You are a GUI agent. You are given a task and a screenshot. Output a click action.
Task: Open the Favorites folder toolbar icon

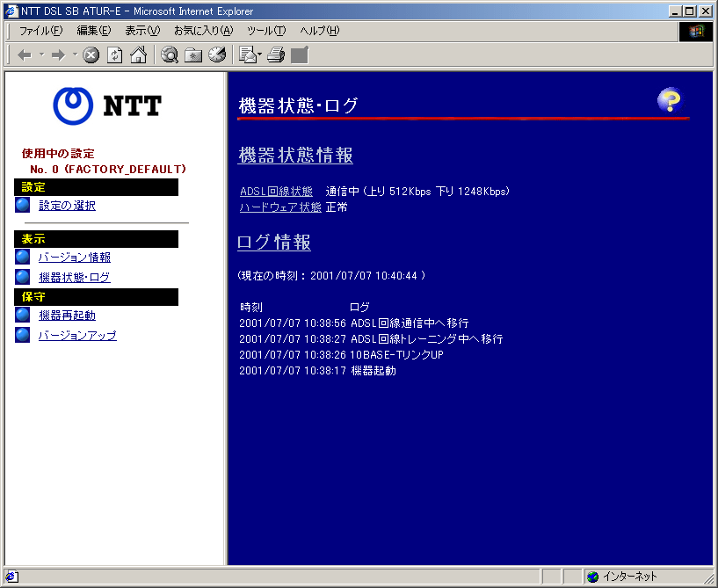pyautogui.click(x=193, y=55)
